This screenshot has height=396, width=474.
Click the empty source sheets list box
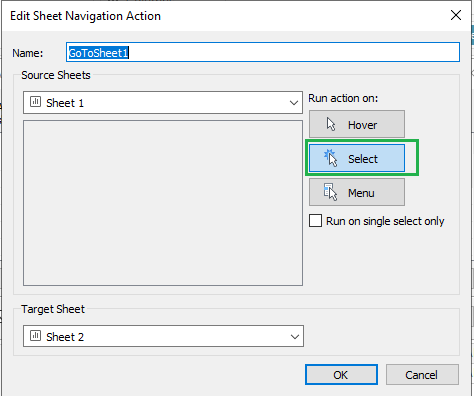(163, 203)
